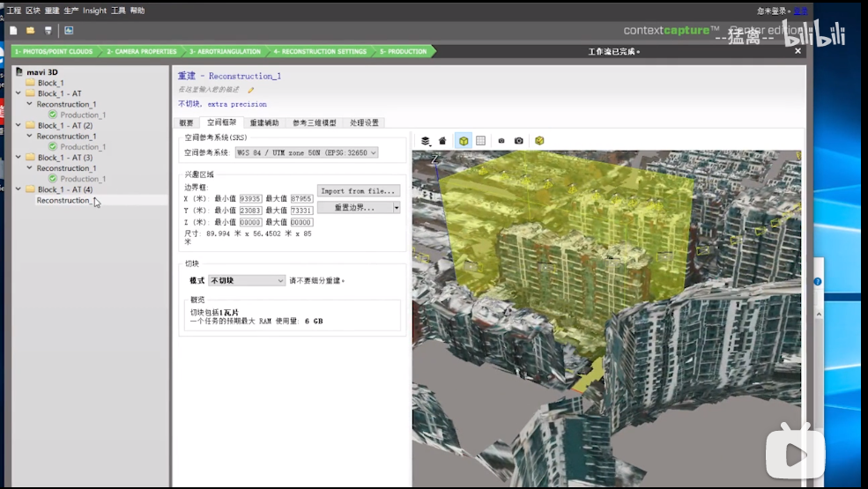Collapse the Block_1 - AT (3) node
The image size is (868, 489).
(x=19, y=158)
